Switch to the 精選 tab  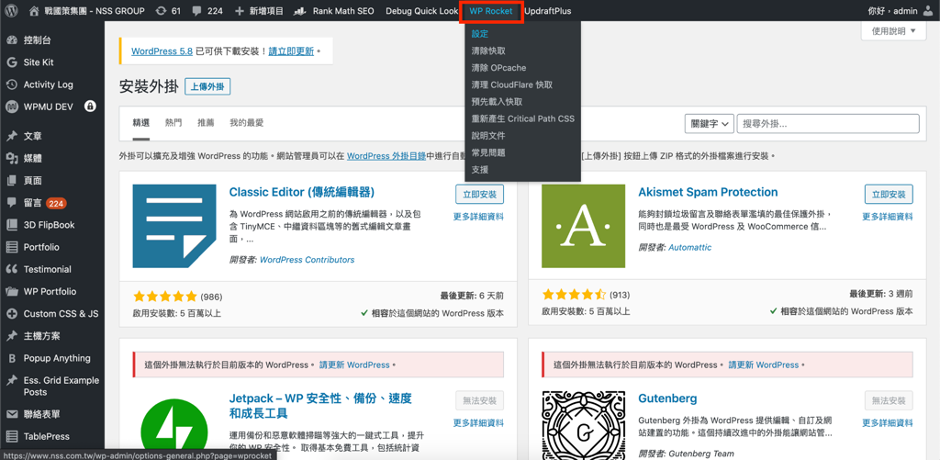(x=141, y=122)
